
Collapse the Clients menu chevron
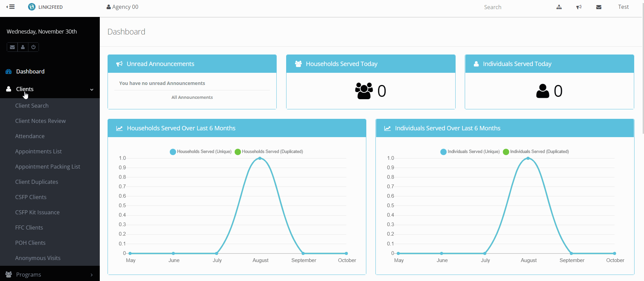(92, 89)
